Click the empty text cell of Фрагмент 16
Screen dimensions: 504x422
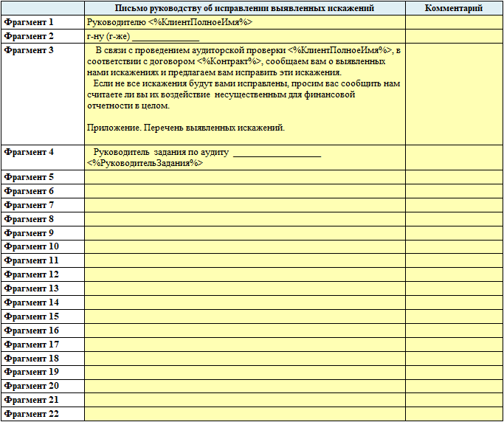tap(244, 331)
